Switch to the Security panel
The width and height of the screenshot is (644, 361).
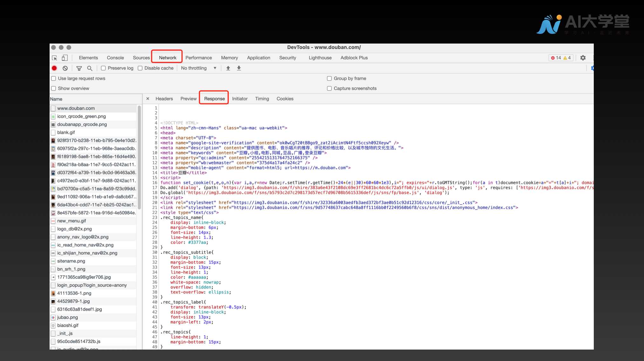[x=288, y=58]
